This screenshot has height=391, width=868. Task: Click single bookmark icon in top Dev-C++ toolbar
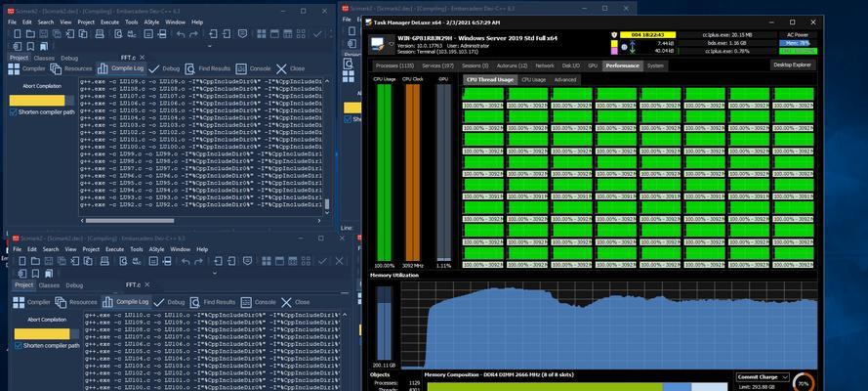[x=30, y=46]
